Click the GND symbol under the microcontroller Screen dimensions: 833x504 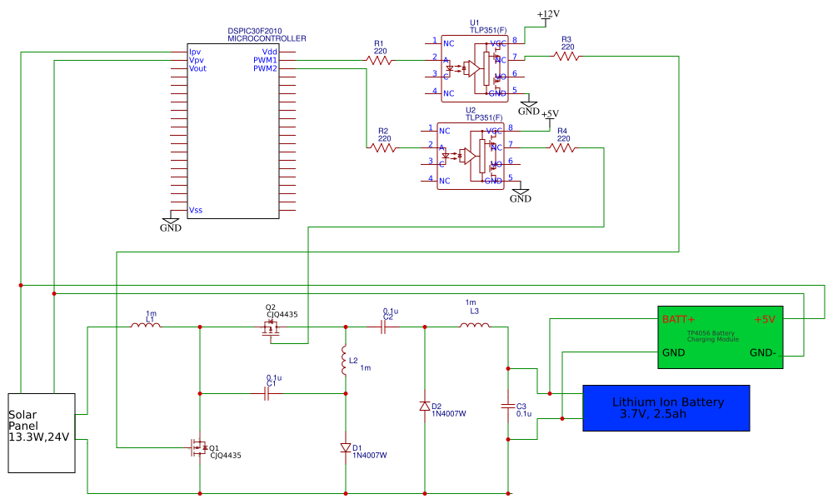tap(170, 218)
